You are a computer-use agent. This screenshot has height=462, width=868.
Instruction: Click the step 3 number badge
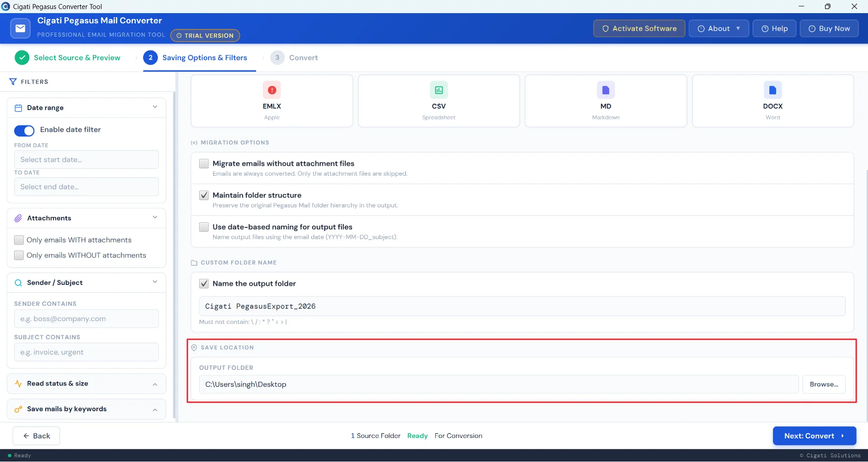pos(277,58)
